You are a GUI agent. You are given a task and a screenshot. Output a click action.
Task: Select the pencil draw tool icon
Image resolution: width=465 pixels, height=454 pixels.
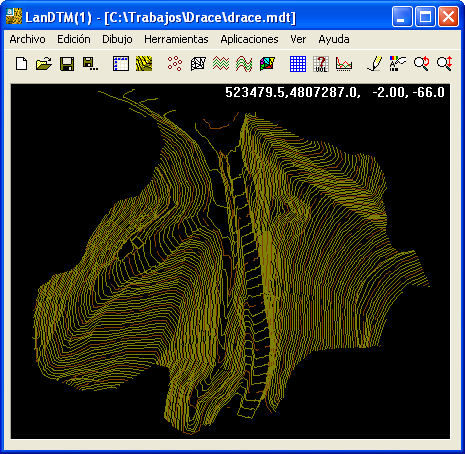point(375,64)
